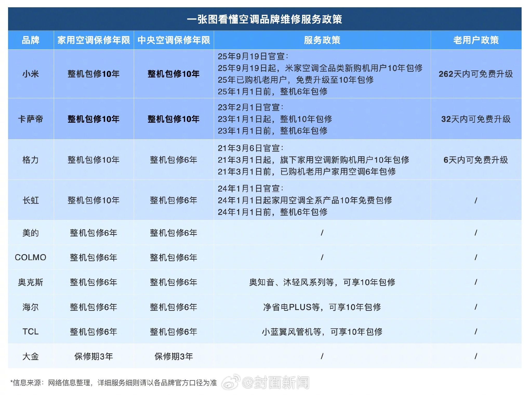Click 23年1月1日前，整机6年包修 line
The height and width of the screenshot is (395, 532).
(x=272, y=130)
